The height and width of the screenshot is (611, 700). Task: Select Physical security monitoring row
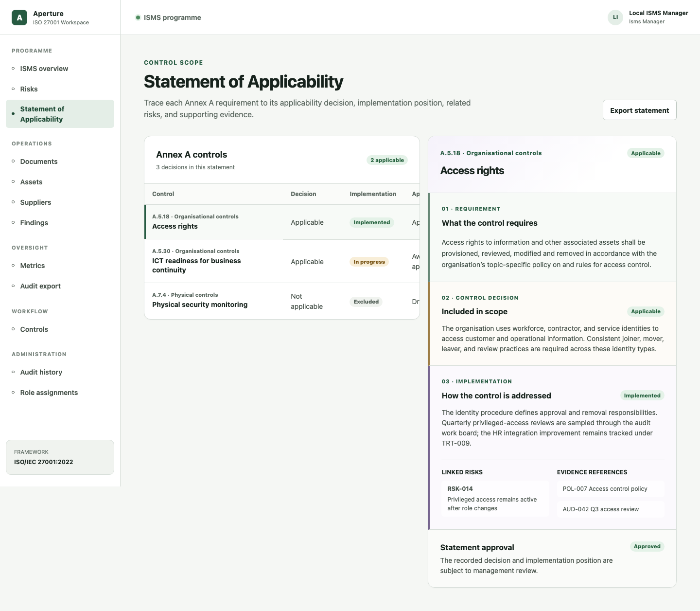coord(282,301)
